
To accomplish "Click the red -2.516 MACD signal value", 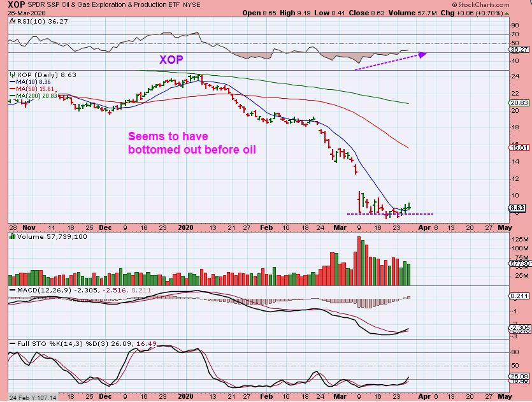I will pyautogui.click(x=114, y=291).
